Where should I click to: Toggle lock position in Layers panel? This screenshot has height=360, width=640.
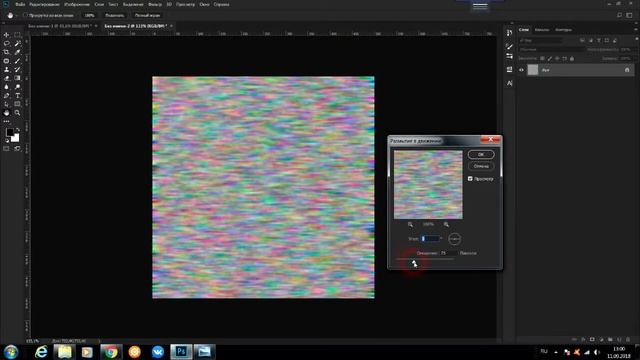coord(557,59)
